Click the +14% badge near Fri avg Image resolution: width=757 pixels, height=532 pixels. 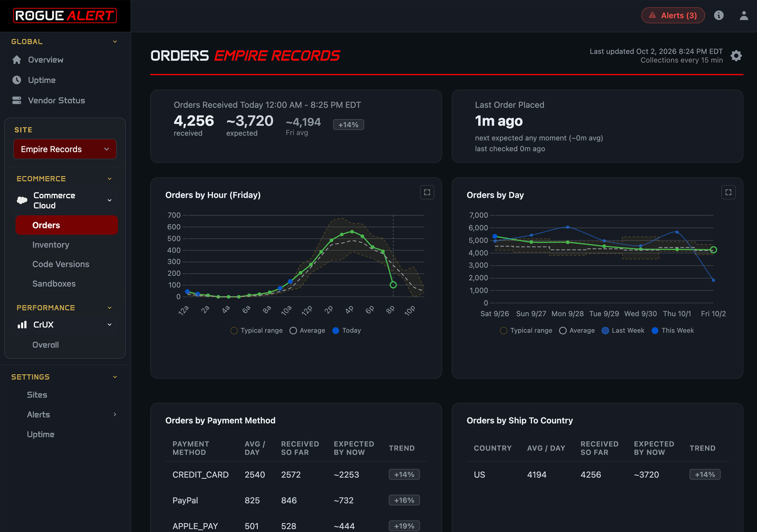[x=348, y=125]
